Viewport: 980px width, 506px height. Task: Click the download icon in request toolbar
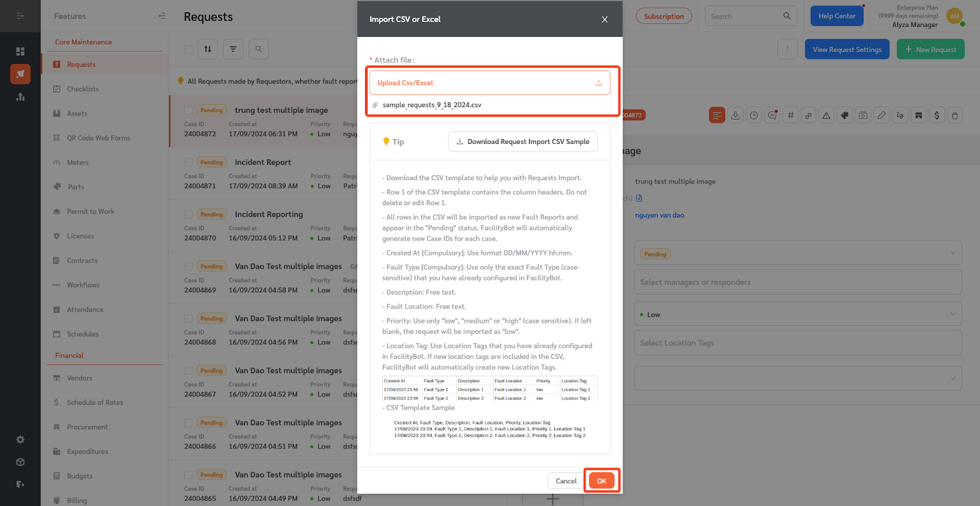coord(736,115)
